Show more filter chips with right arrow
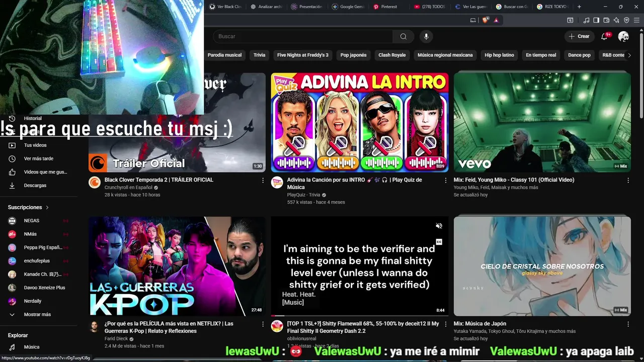Screen dimensions: 644x362 coord(629,55)
